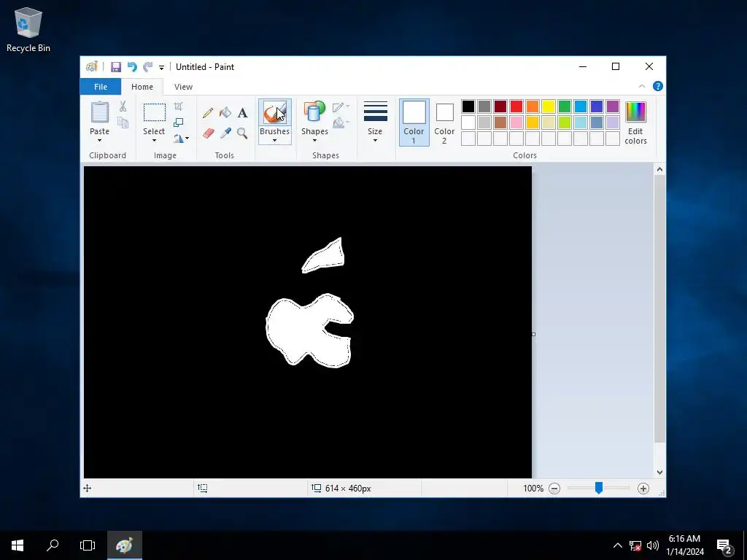Viewport: 747px width, 560px height.
Task: Pick the brown color swatch
Action: 500,122
